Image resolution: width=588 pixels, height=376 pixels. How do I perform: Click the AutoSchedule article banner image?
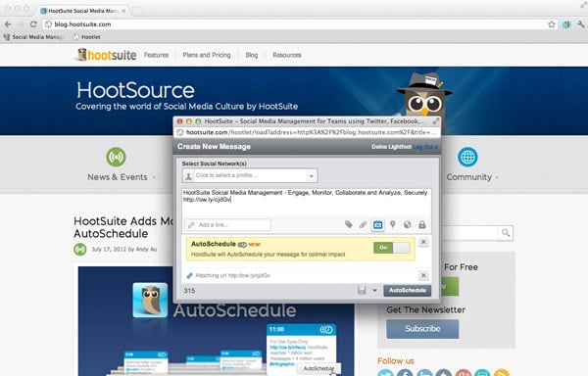[x=217, y=321]
